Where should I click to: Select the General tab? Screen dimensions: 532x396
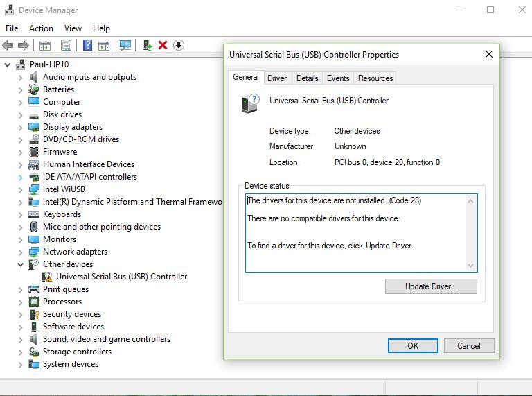(x=246, y=77)
